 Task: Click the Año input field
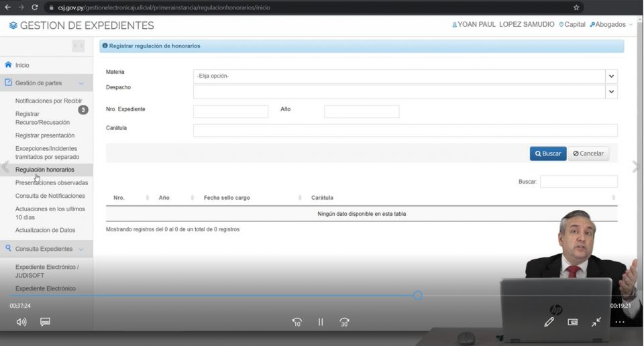(362, 111)
